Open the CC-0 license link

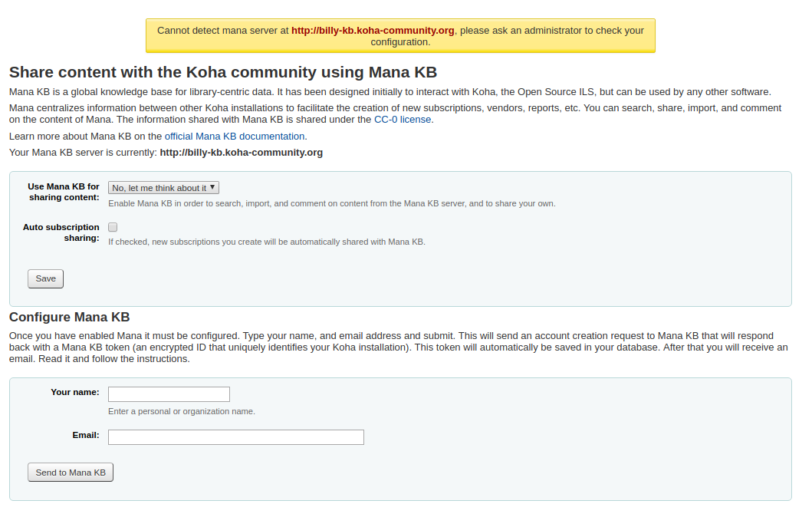(x=403, y=120)
